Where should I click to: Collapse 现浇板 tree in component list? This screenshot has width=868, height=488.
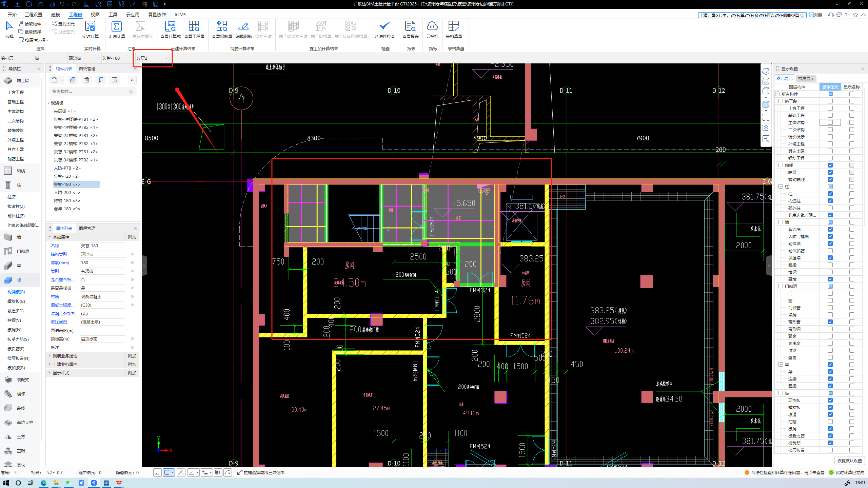tap(49, 103)
